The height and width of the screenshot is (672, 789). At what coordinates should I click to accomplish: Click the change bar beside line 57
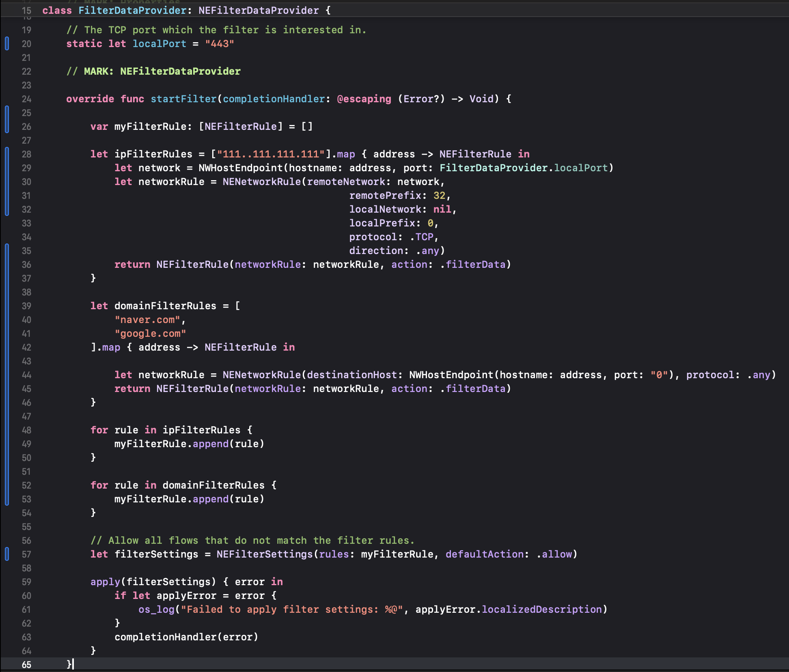[x=7, y=554]
